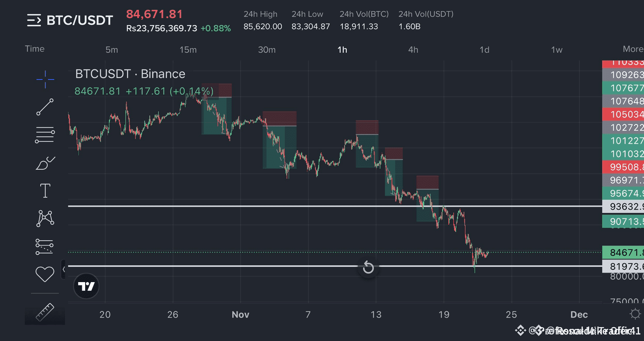The height and width of the screenshot is (341, 644).
Task: Select the brush drawing tool
Action: 45,163
